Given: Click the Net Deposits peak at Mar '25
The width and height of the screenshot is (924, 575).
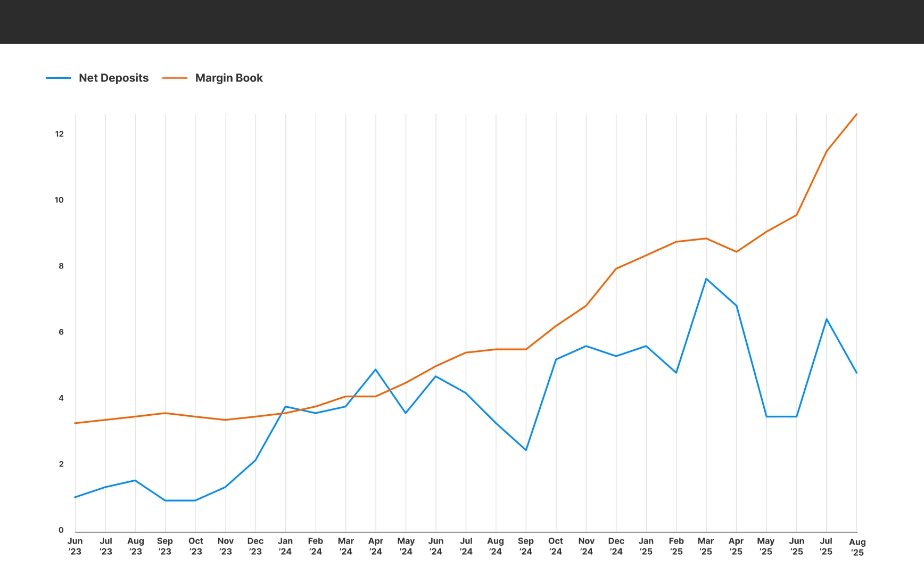Looking at the screenshot, I should click(x=706, y=278).
